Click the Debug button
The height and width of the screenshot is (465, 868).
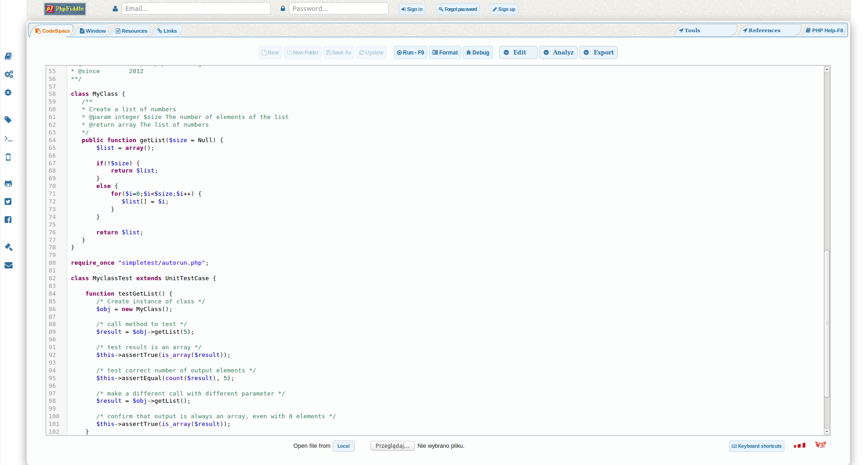coord(478,53)
